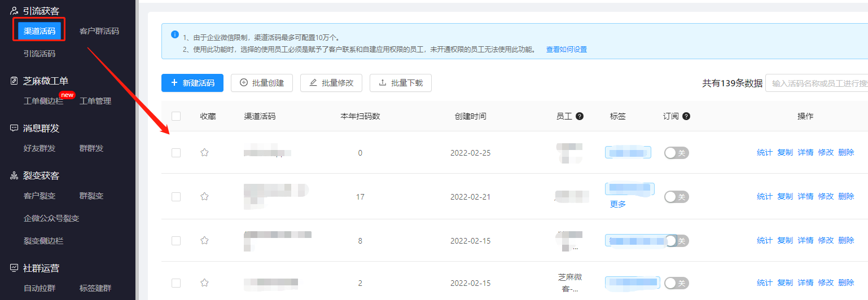This screenshot has height=300, width=868.
Task: Open 统计 for the 2022-02-21 row
Action: click(x=765, y=196)
